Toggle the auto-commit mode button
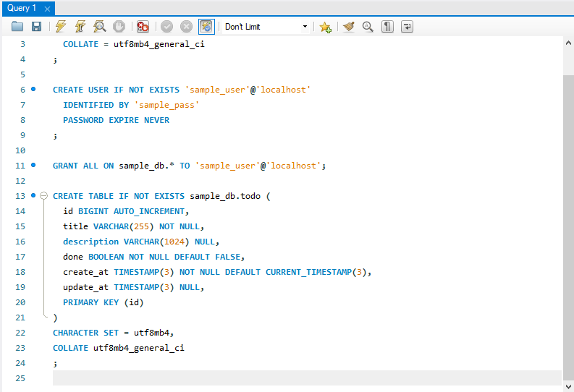574x392 pixels. click(x=206, y=27)
